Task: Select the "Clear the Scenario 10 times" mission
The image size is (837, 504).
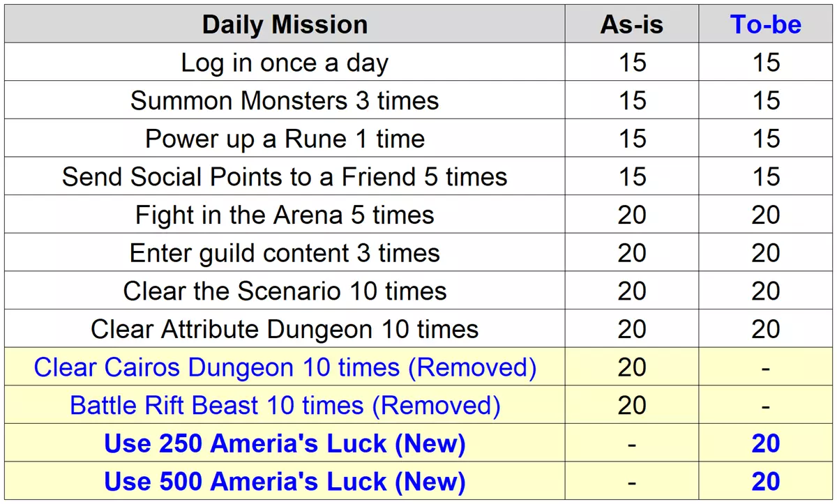Action: pyautogui.click(x=285, y=291)
